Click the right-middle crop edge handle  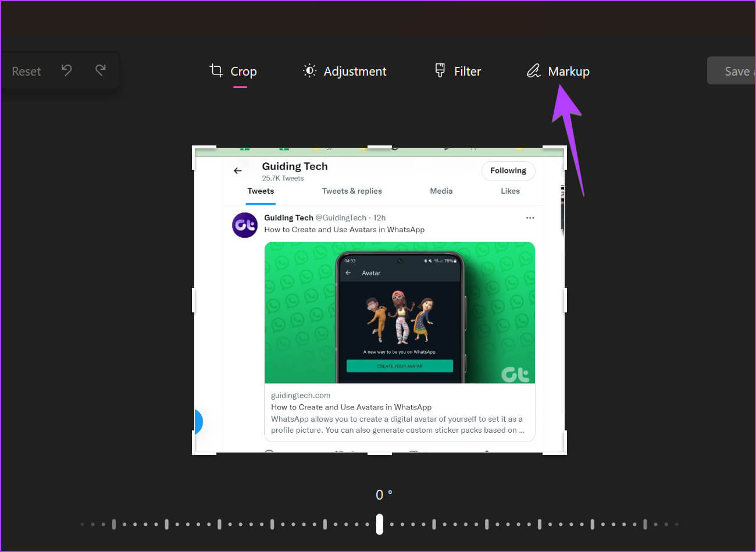pyautogui.click(x=565, y=301)
